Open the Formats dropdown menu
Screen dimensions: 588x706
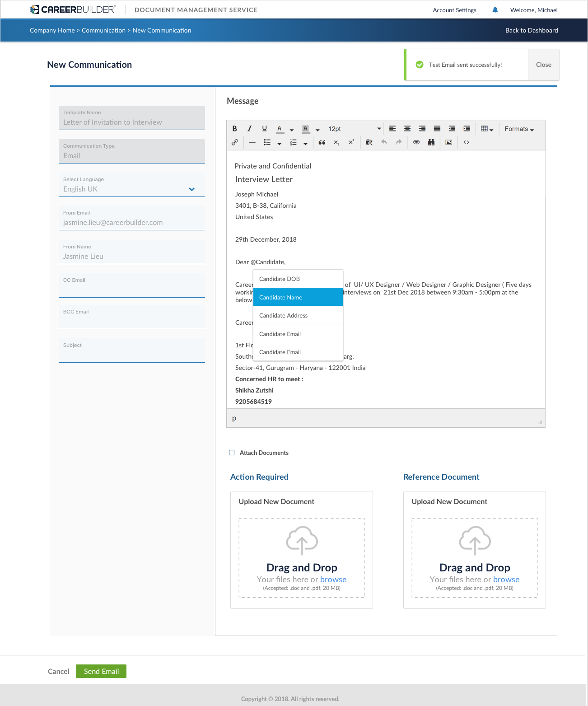pyautogui.click(x=519, y=129)
